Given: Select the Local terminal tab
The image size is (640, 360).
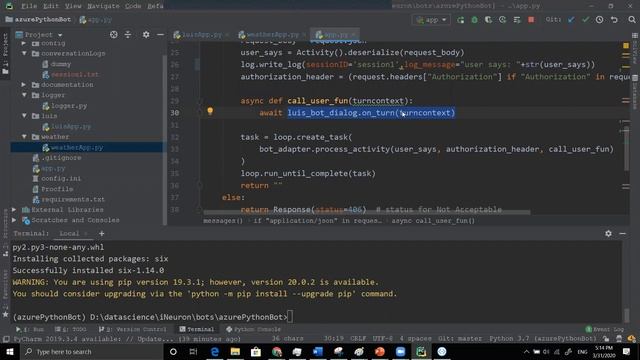Looking at the screenshot, I should point(69,233).
